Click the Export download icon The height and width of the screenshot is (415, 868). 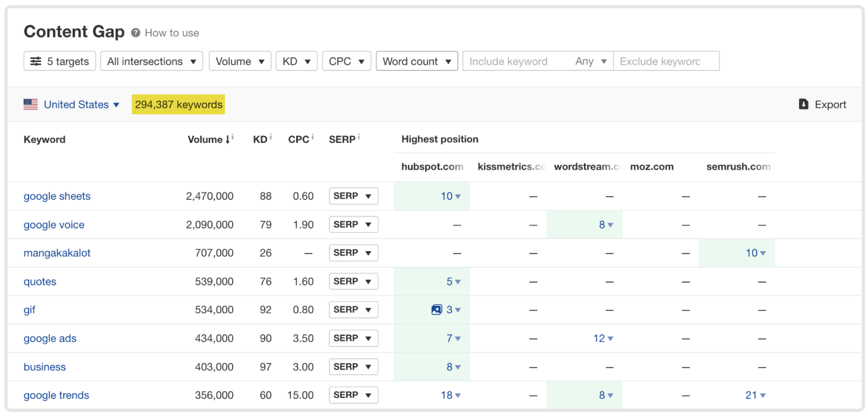coord(803,104)
